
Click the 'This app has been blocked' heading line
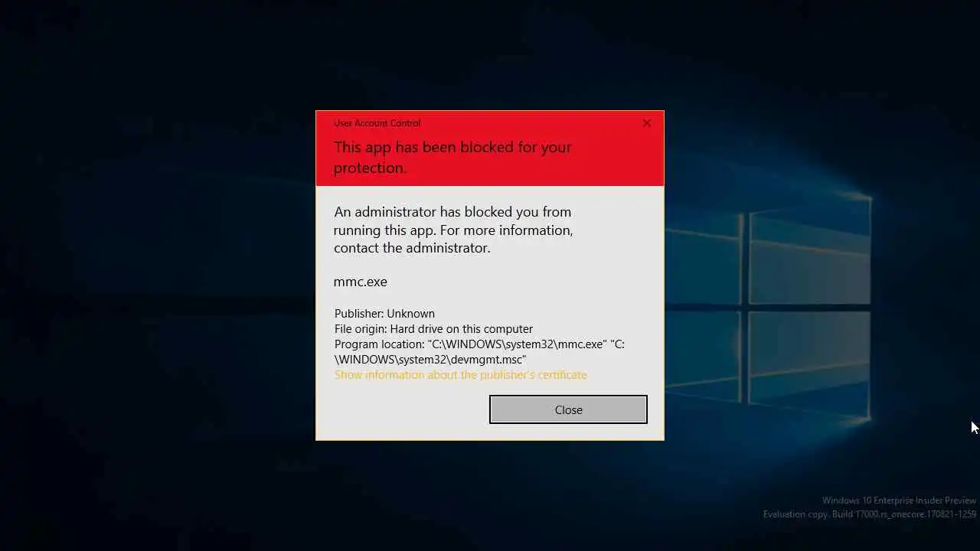pos(452,147)
